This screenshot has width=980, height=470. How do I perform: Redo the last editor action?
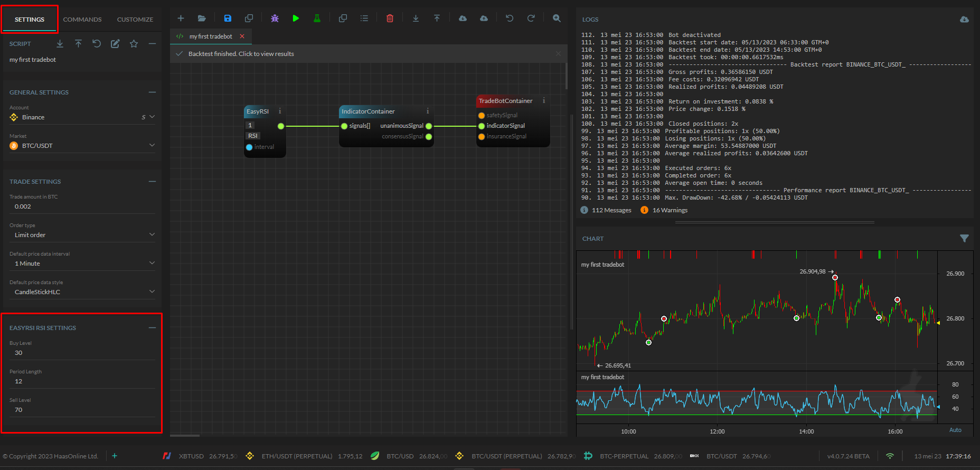point(531,18)
